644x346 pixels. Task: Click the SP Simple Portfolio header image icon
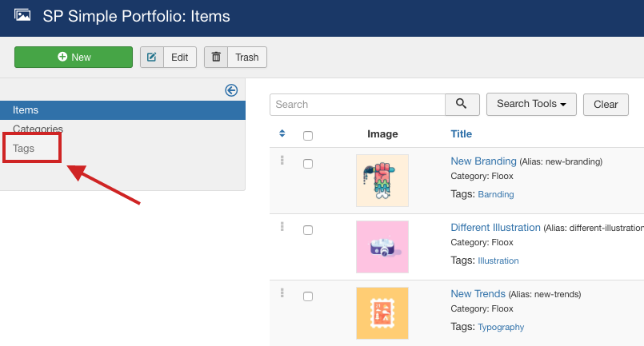(22, 15)
